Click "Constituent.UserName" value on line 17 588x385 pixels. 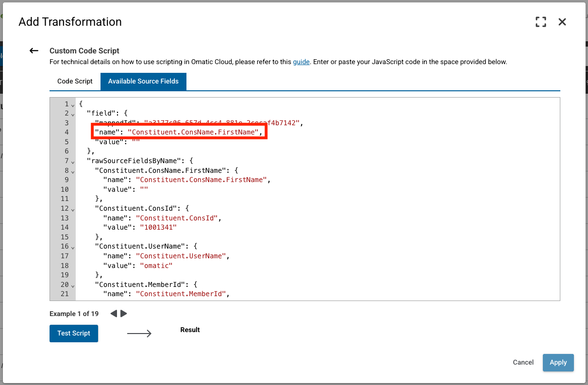pyautogui.click(x=180, y=256)
